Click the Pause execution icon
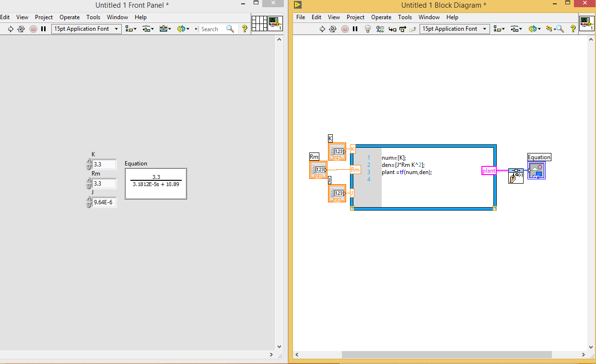The image size is (596, 364). pyautogui.click(x=355, y=29)
